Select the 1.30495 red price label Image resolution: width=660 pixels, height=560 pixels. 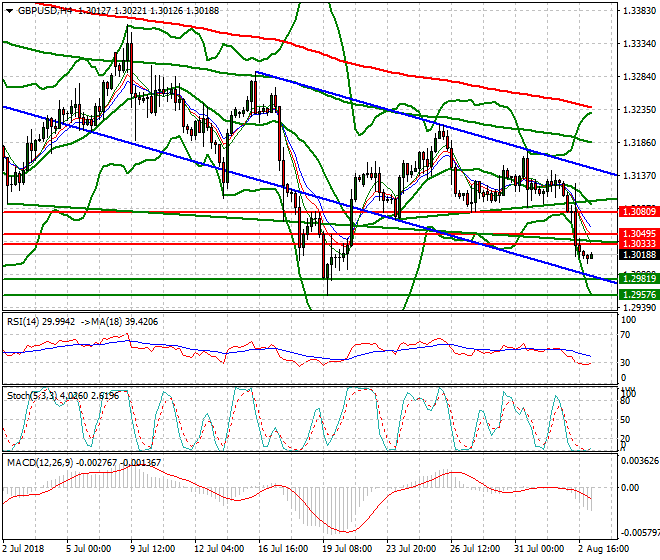click(639, 234)
